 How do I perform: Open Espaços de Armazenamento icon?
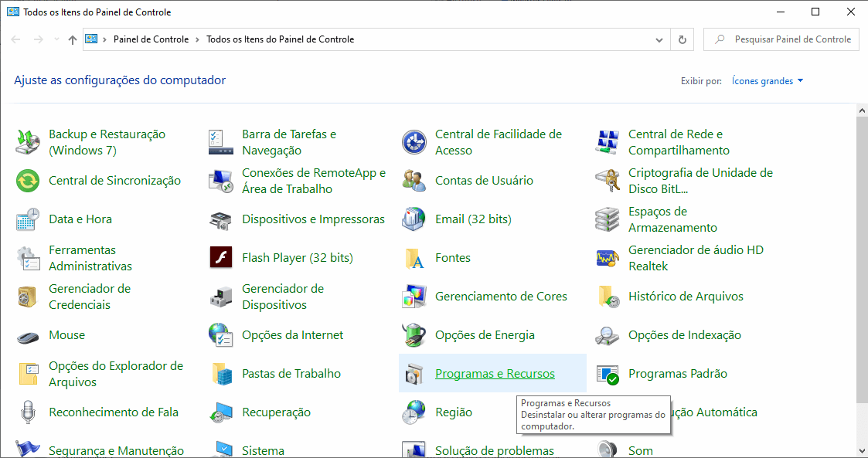(608, 219)
